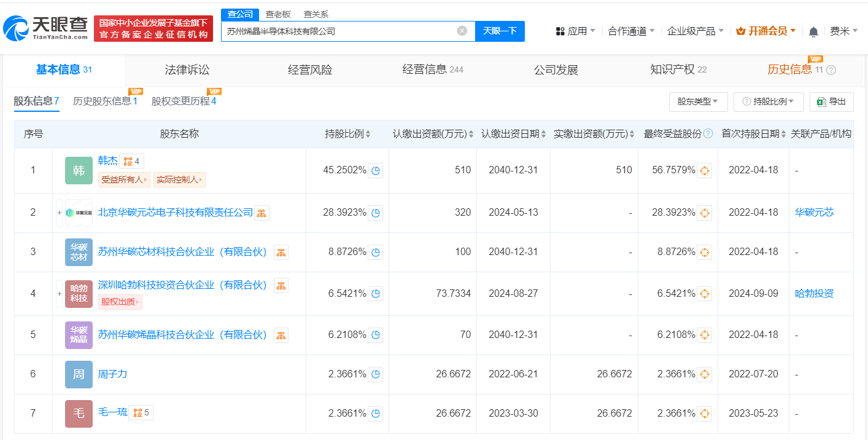Screen dimensions: 868x440
Task: Click question mark beside 历史信息 tab
Action: (831, 70)
